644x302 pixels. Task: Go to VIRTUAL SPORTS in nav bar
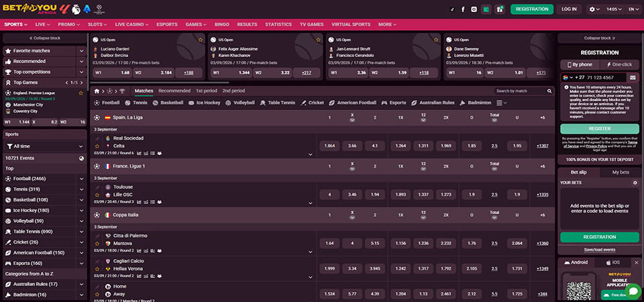coord(351,25)
